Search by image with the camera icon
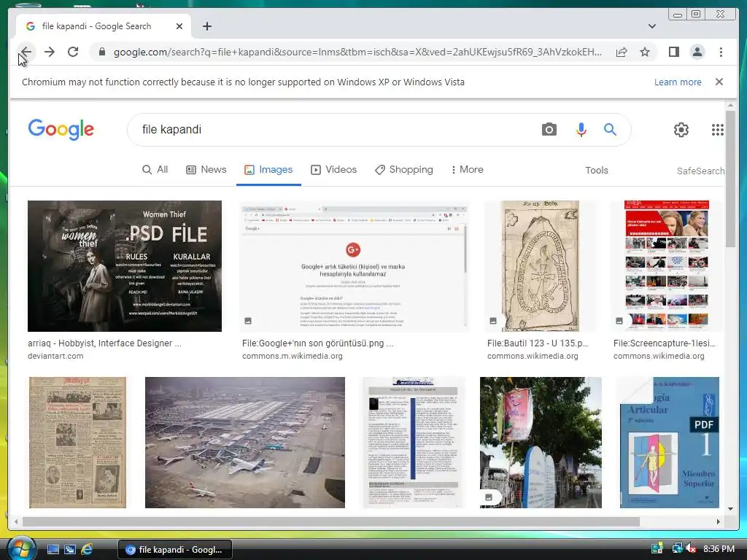The width and height of the screenshot is (747, 560). [549, 130]
